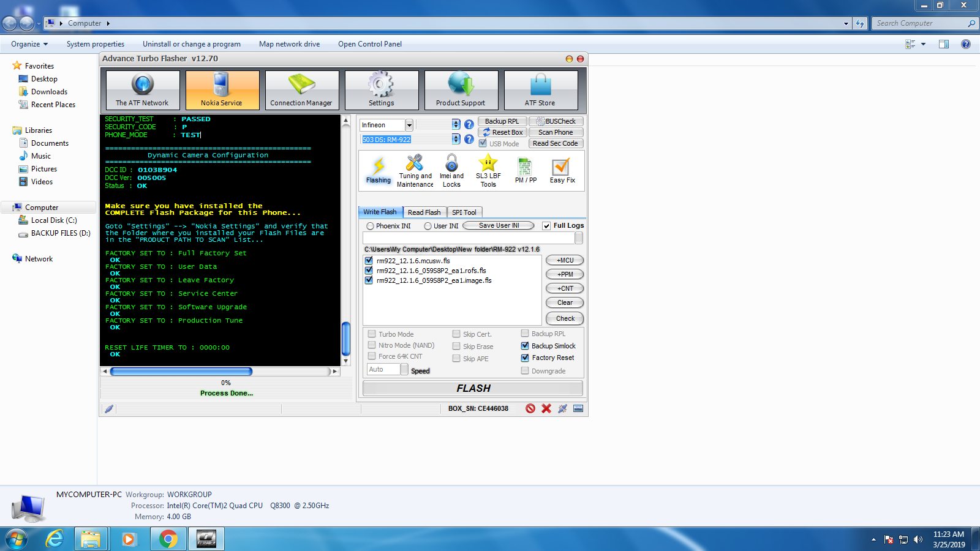Open Windows Media Player from the taskbar
This screenshot has width=980, height=551.
coord(129,539)
